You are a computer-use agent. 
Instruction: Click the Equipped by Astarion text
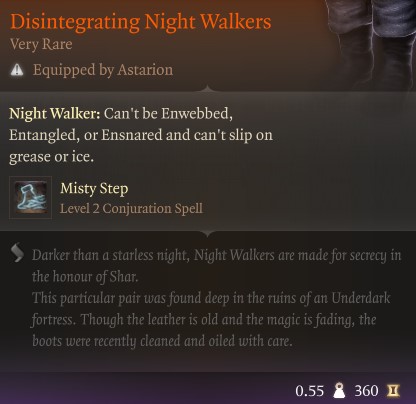103,70
